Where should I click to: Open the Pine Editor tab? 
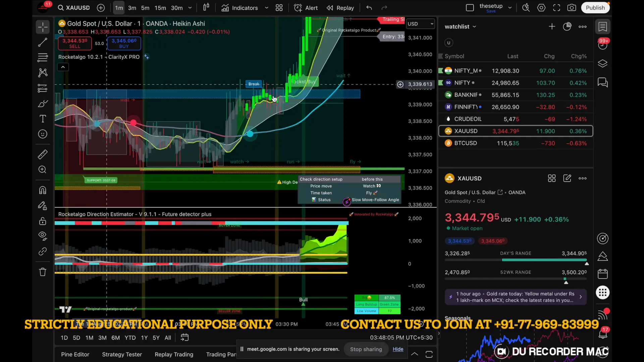(75, 355)
